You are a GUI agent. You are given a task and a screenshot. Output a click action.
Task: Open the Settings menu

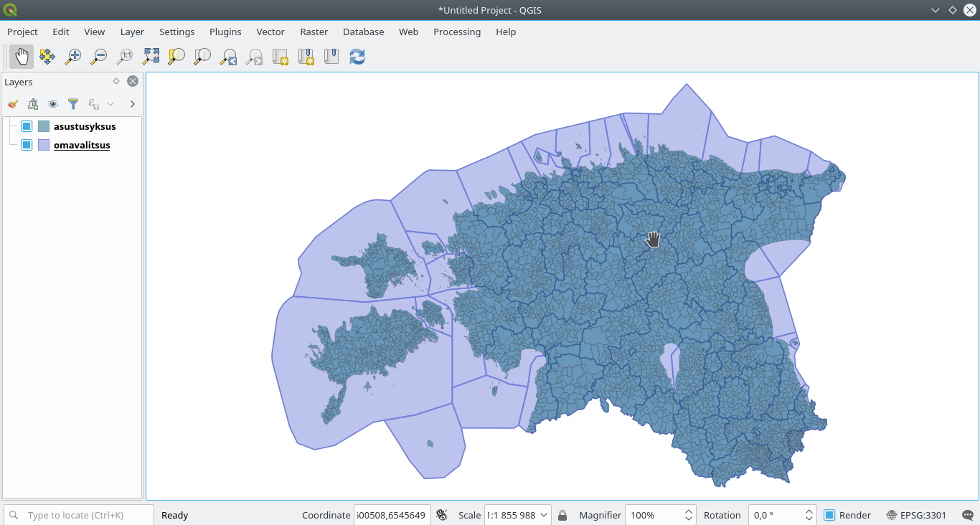[x=177, y=32]
